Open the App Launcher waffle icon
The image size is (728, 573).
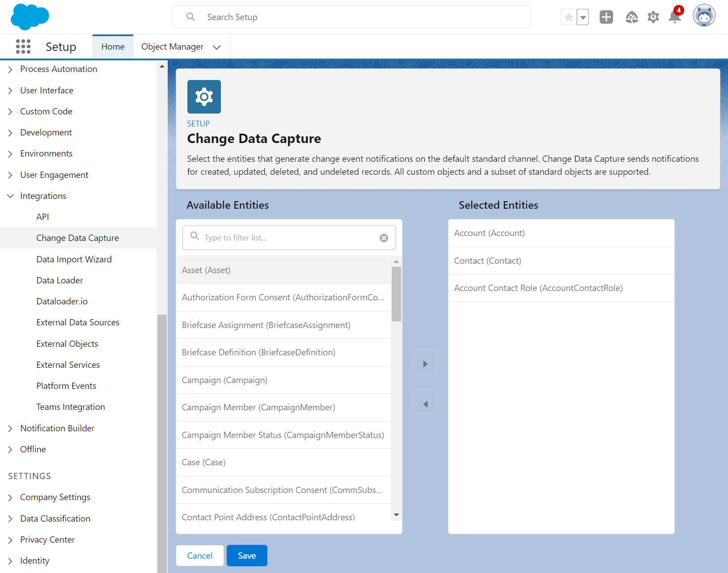(x=23, y=46)
